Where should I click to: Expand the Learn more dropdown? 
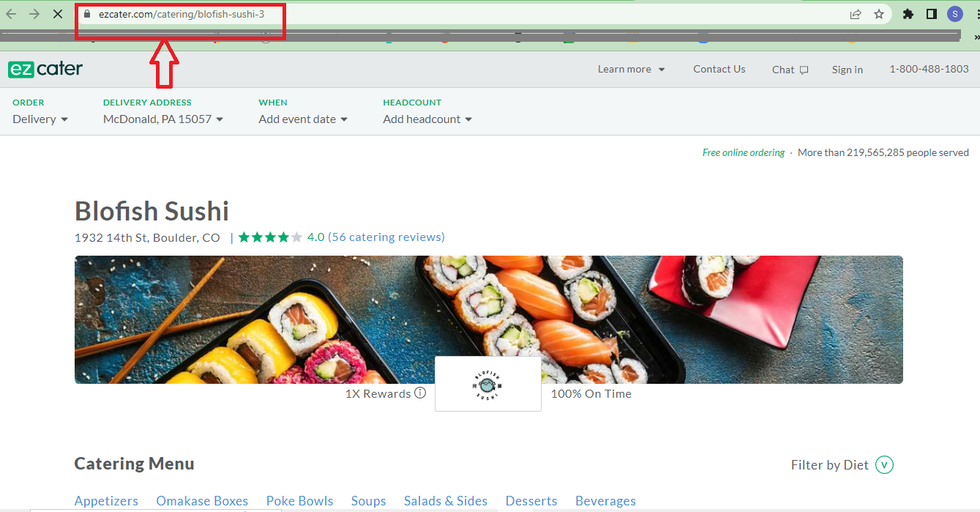coord(632,69)
